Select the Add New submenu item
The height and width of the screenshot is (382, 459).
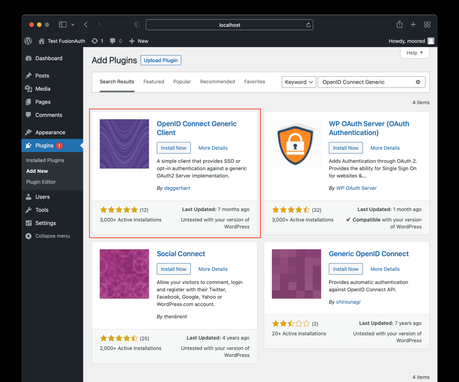pos(37,171)
